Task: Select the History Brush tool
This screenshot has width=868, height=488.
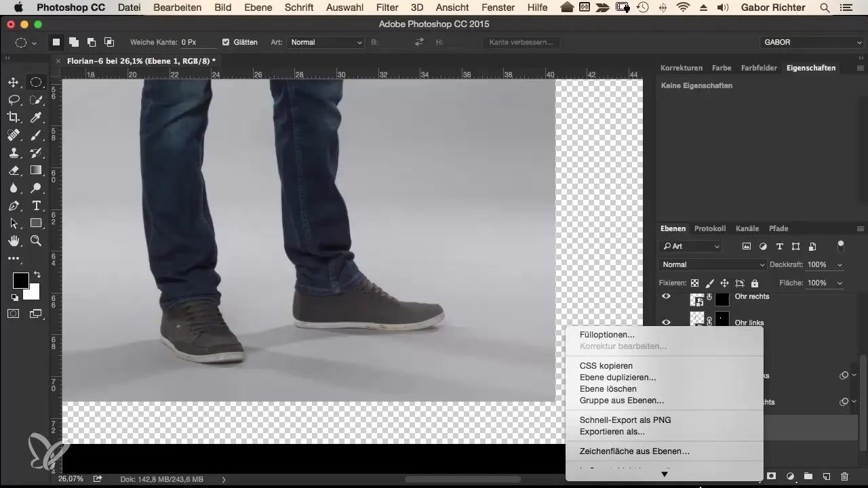Action: [x=36, y=153]
